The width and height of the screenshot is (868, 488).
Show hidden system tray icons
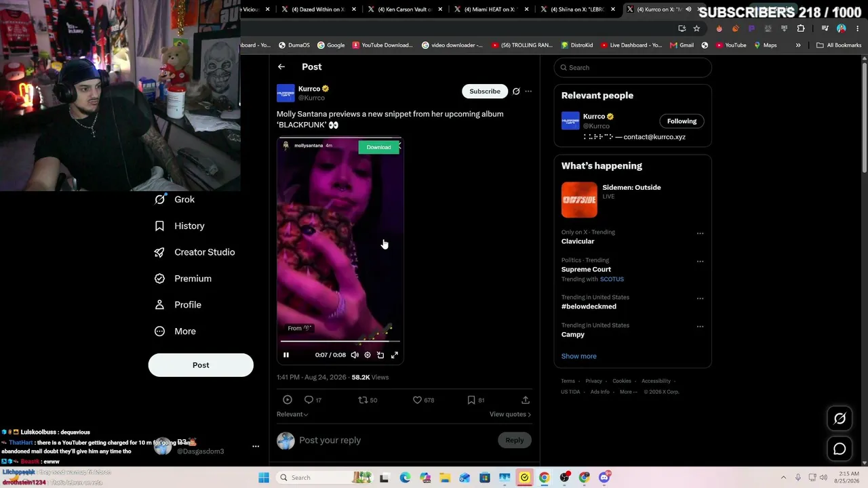(x=783, y=478)
